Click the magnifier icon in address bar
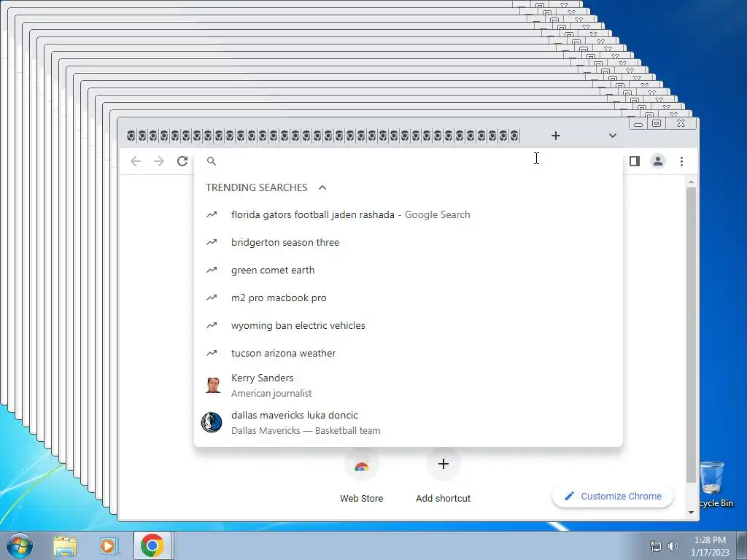 (x=212, y=161)
